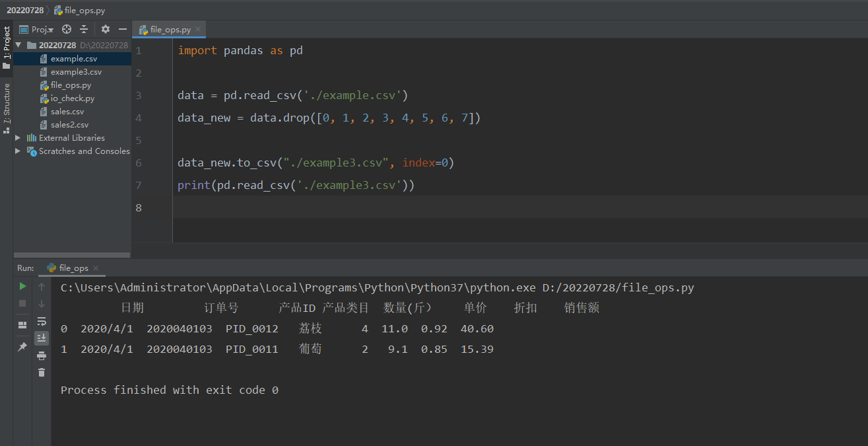Click the 15.39 value in console output
Screen dimensions: 868x446
(x=477, y=349)
